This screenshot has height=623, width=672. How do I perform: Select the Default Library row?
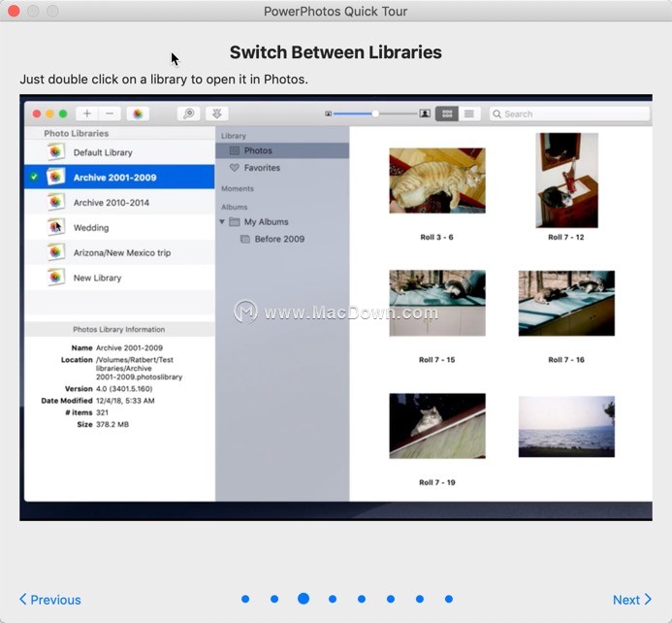click(x=119, y=152)
